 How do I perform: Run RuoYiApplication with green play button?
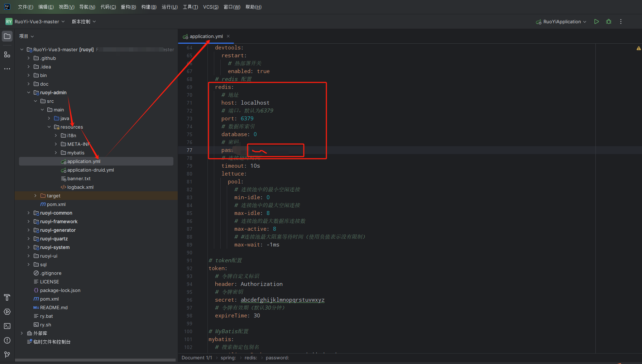(x=597, y=21)
